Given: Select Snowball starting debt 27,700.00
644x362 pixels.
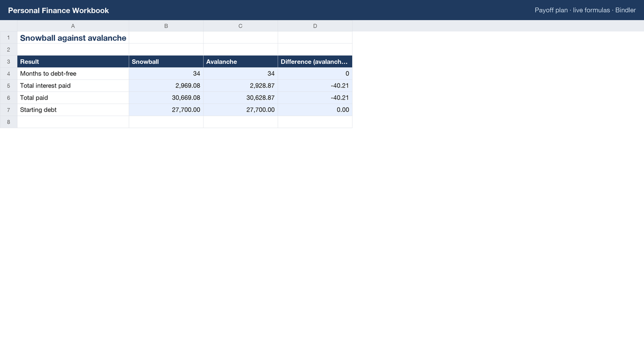Looking at the screenshot, I should point(166,110).
